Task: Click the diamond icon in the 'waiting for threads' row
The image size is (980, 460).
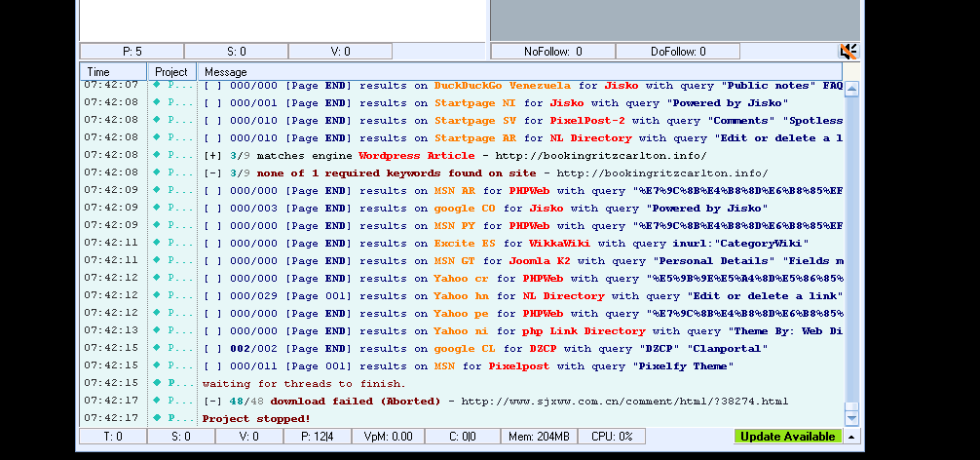Action: 157,382
